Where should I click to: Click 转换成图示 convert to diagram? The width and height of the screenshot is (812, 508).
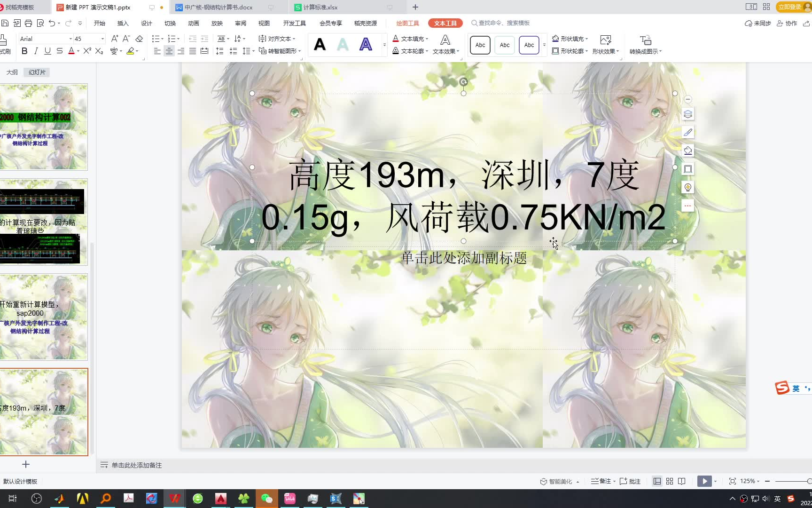[x=645, y=45]
